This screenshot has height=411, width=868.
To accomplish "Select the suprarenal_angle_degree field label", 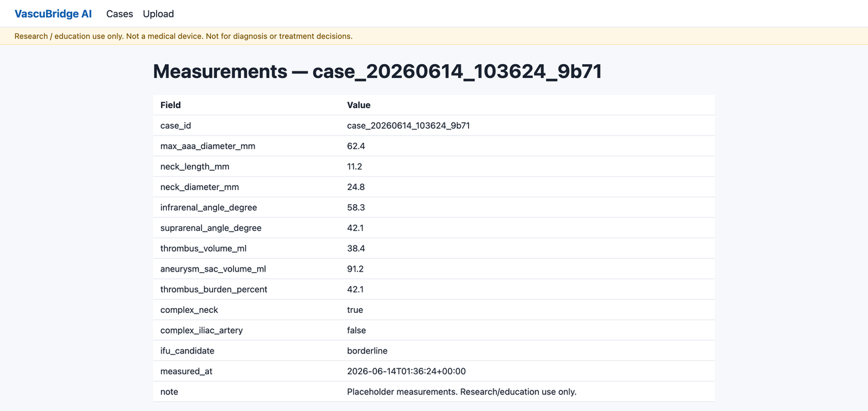I will pos(211,228).
